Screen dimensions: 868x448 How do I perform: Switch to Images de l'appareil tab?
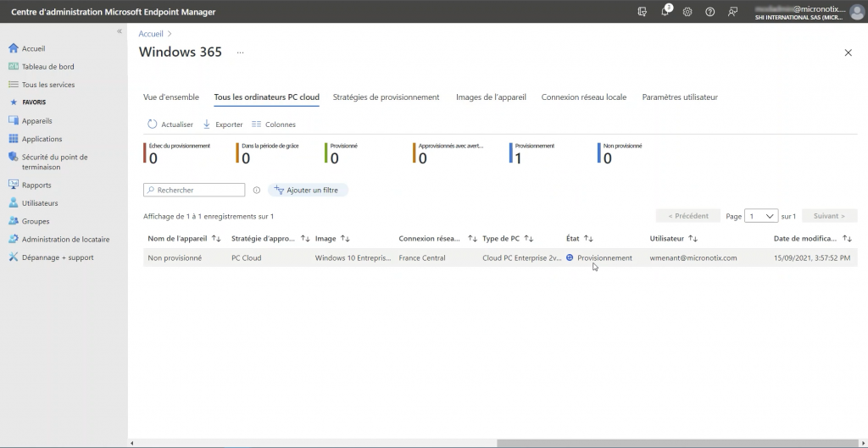[491, 97]
